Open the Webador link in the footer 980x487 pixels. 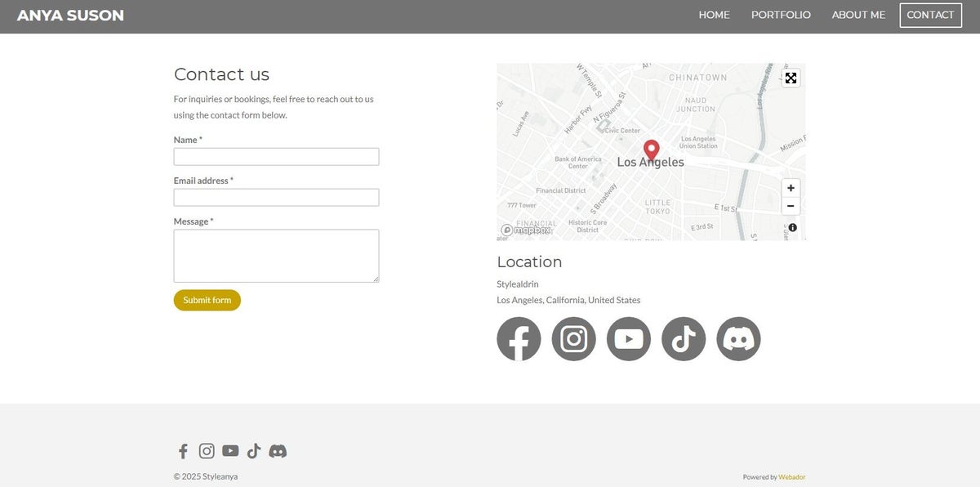pos(791,476)
